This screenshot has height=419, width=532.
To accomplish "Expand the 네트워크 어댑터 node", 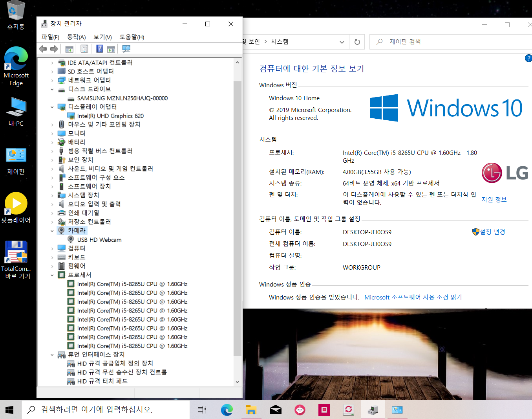I will (x=52, y=81).
